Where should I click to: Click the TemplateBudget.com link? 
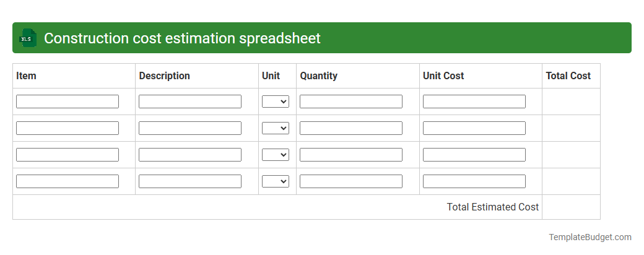[590, 237]
